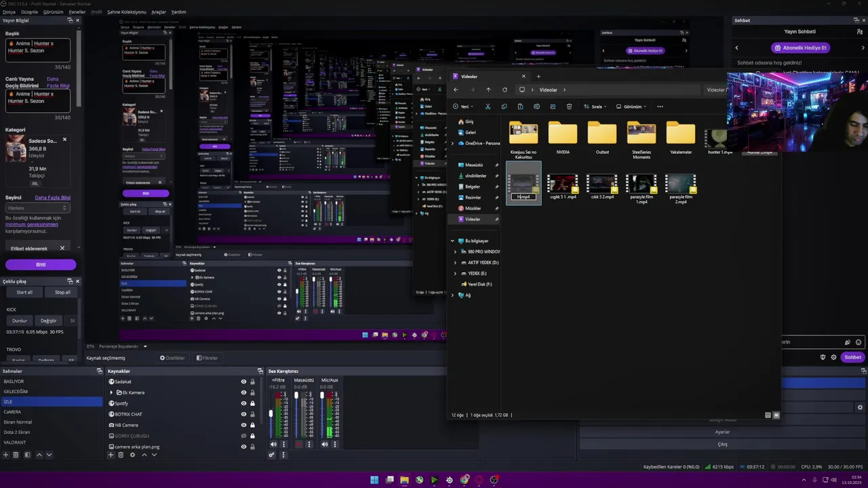868x488 pixels.
Task: Move source up in Kaynaklar toolbar
Action: point(144,455)
